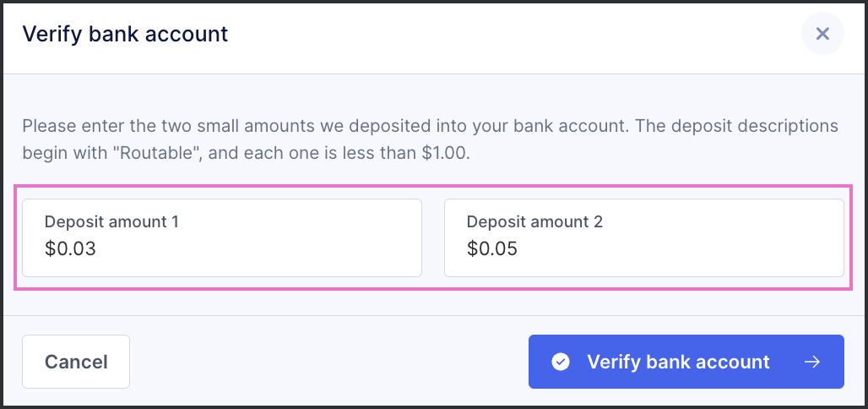The height and width of the screenshot is (409, 868).
Task: Click the "$1.00" text in the instructions
Action: click(x=445, y=152)
